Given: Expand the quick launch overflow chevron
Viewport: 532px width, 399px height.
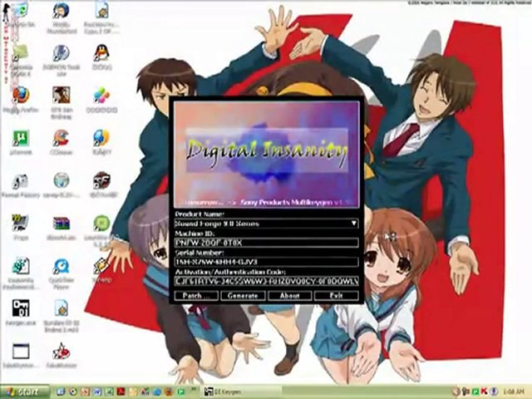Looking at the screenshot, I should pos(194,389).
